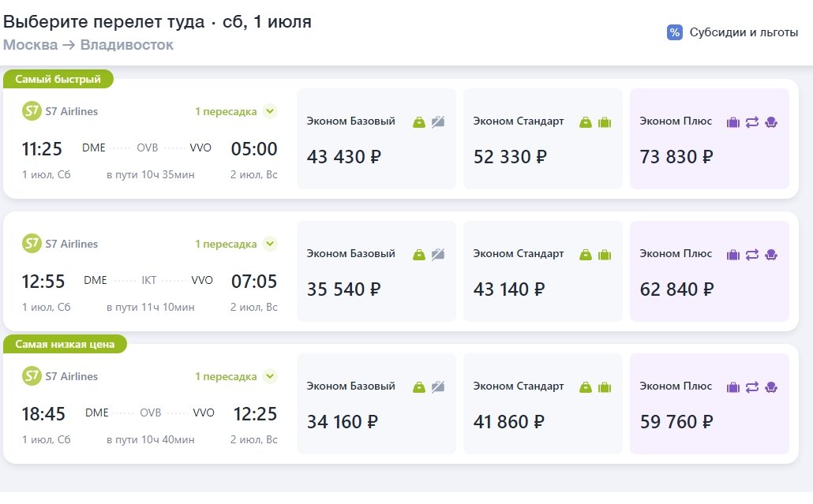Viewport: 813px width, 504px height.
Task: Click the Самая низкая цена badge
Action: [x=65, y=344]
